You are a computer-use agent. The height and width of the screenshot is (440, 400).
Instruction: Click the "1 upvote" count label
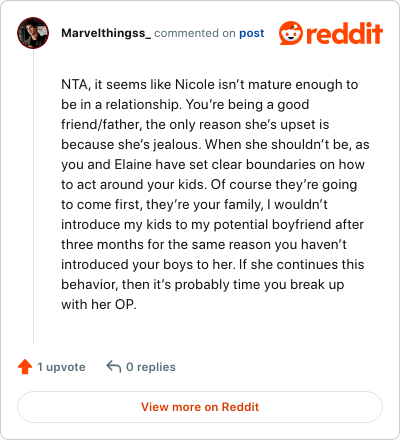pyautogui.click(x=61, y=367)
